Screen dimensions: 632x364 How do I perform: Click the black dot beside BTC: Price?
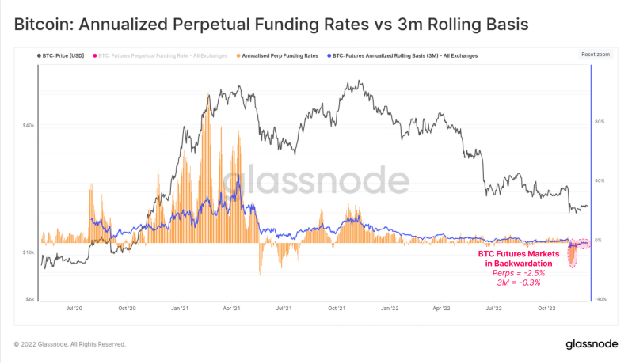pos(39,56)
